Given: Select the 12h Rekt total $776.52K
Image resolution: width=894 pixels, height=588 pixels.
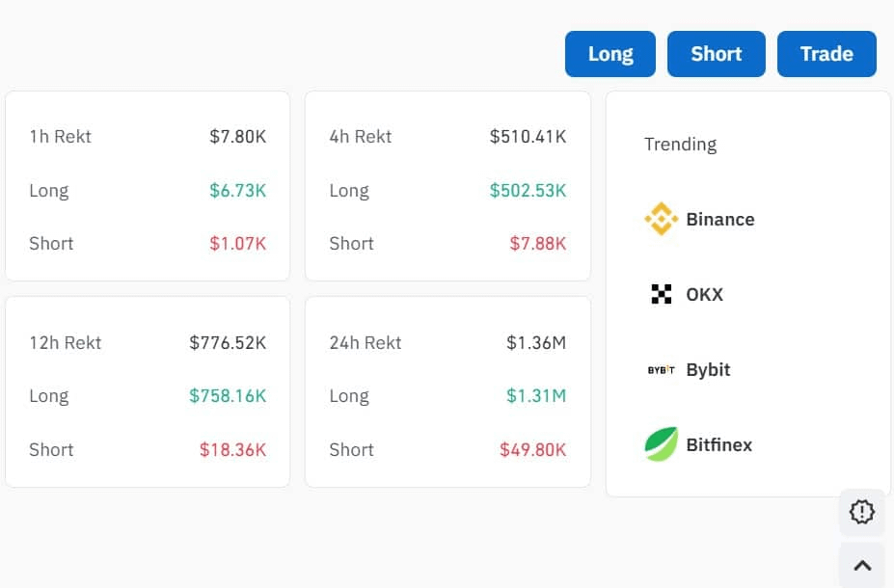Looking at the screenshot, I should pyautogui.click(x=228, y=343).
